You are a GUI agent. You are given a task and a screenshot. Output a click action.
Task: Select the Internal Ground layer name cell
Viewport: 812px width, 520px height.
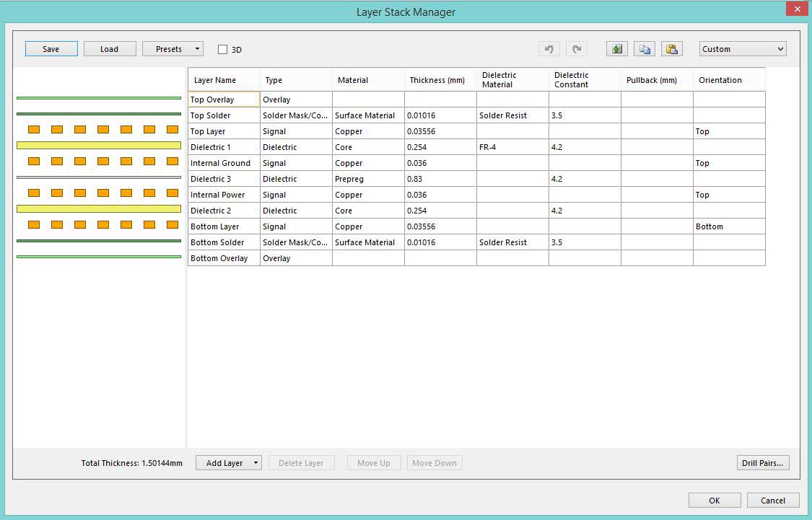(x=224, y=163)
